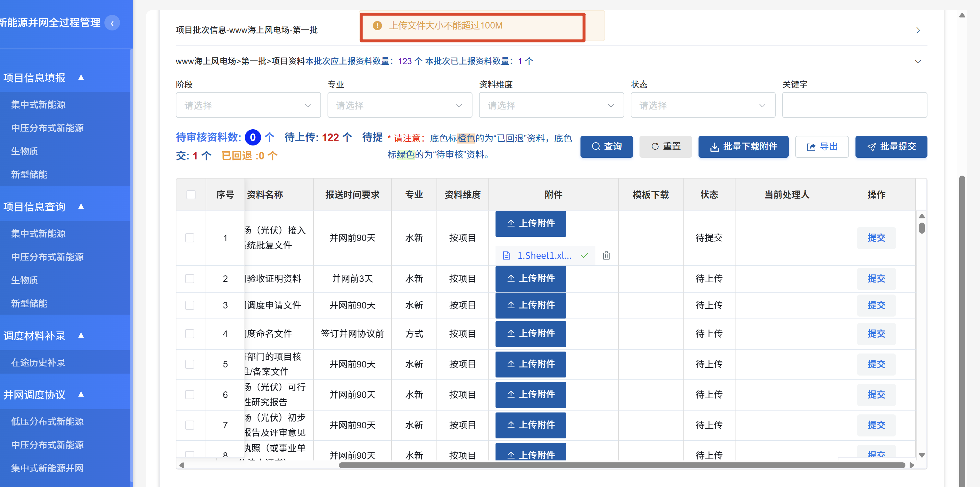980x487 pixels.
Task: Click the page vertical scrollbar
Action: (x=962, y=331)
